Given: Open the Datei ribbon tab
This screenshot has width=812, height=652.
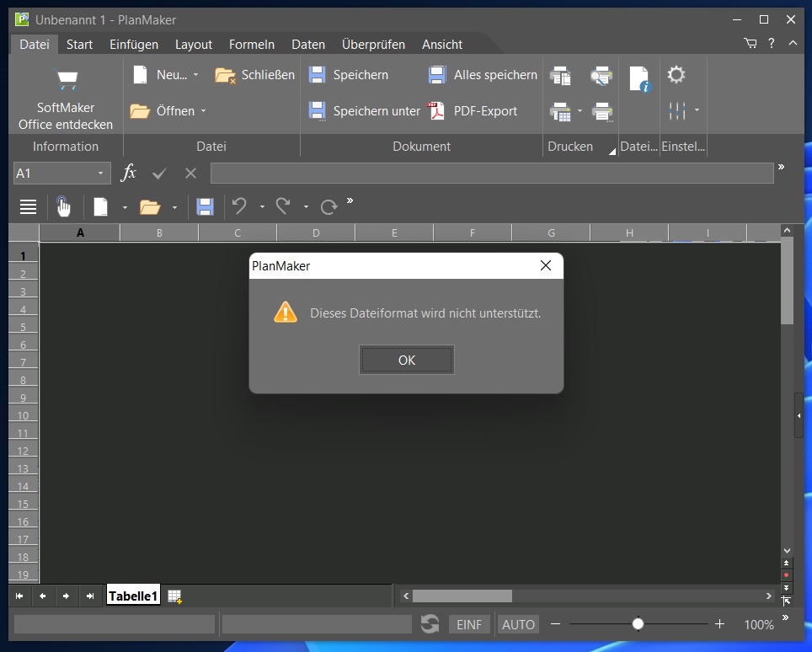Looking at the screenshot, I should click(x=35, y=45).
